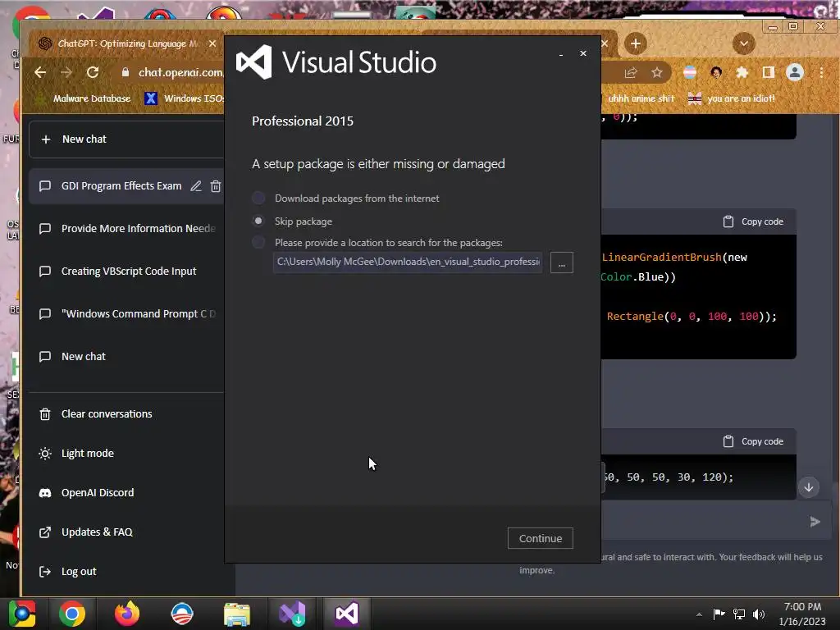Open Chrome profile avatar menu
840x630 pixels.
[x=795, y=72]
